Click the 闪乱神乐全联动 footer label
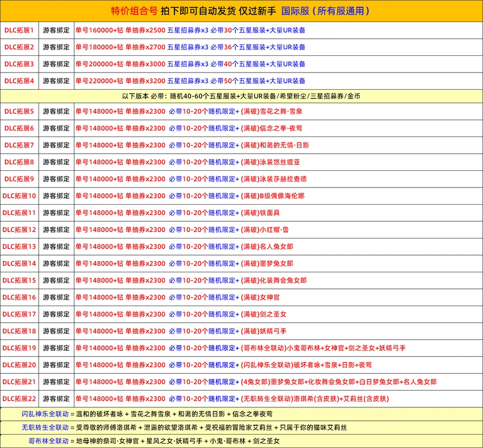Image resolution: width=483 pixels, height=448 pixels. pos(45,414)
